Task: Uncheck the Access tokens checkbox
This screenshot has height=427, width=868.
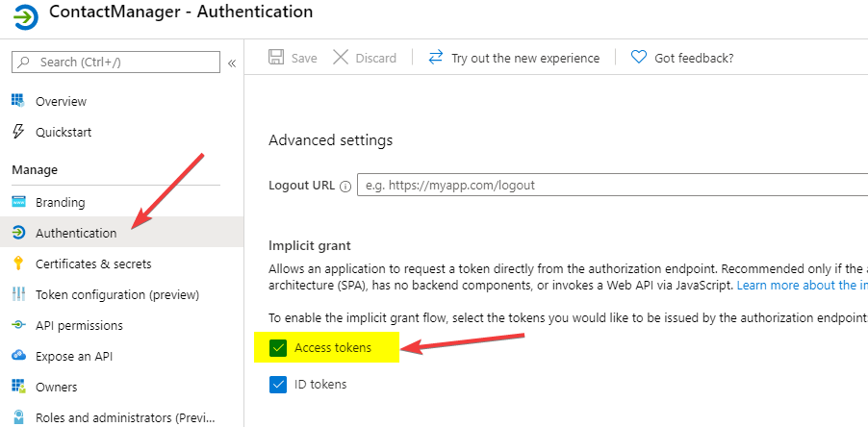Action: pyautogui.click(x=278, y=348)
